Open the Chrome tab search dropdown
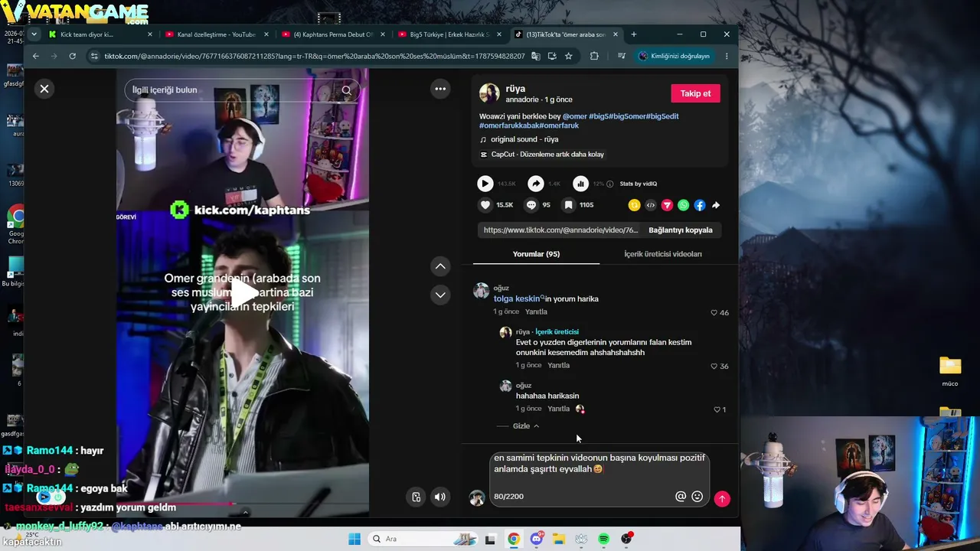The height and width of the screenshot is (551, 980). [x=34, y=34]
